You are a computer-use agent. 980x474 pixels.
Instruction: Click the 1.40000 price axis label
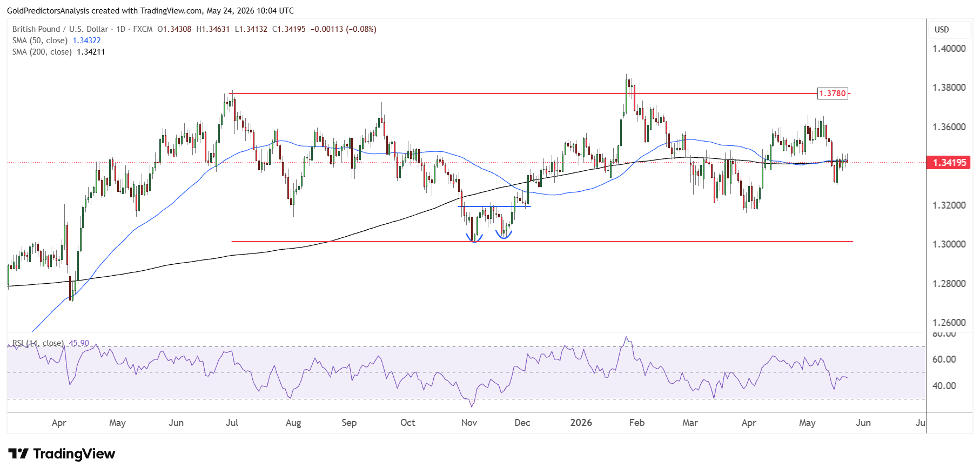949,49
